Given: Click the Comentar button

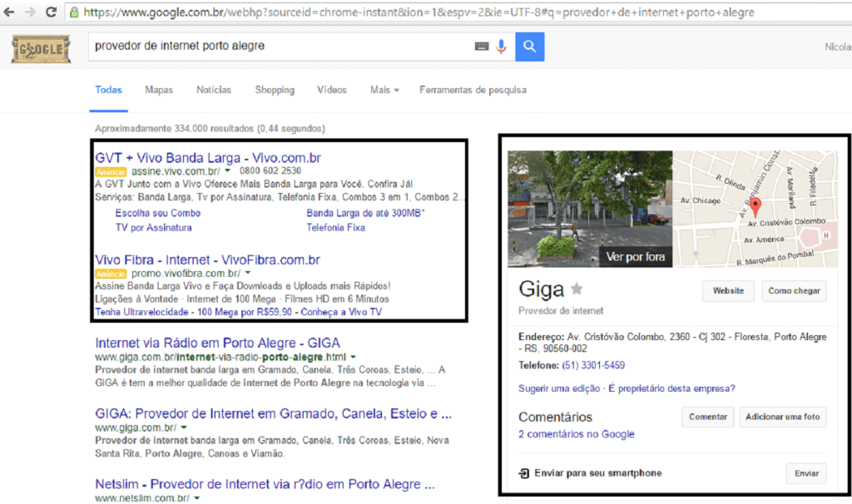Looking at the screenshot, I should pyautogui.click(x=708, y=418).
